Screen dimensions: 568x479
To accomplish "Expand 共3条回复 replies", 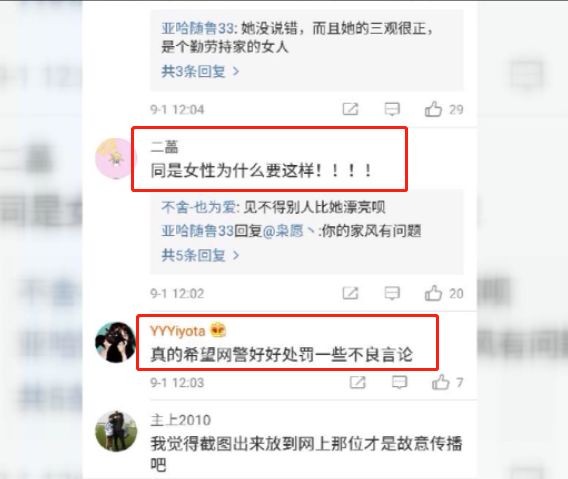I will (x=200, y=71).
